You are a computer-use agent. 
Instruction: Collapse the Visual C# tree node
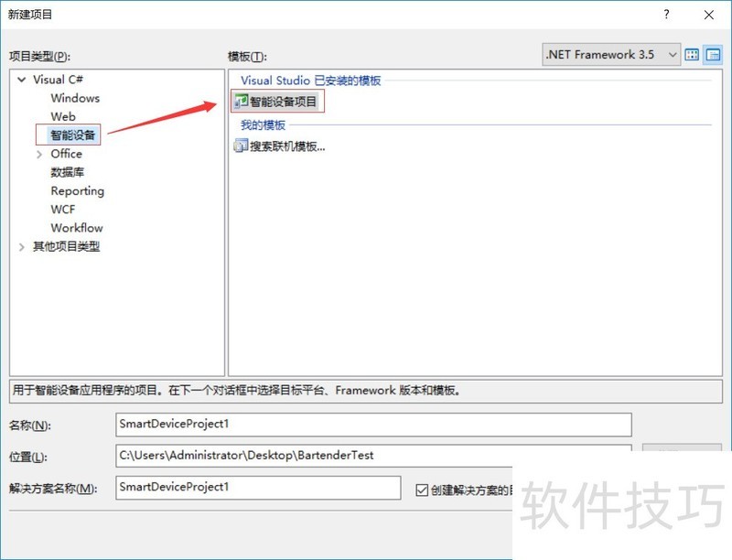coord(21,80)
